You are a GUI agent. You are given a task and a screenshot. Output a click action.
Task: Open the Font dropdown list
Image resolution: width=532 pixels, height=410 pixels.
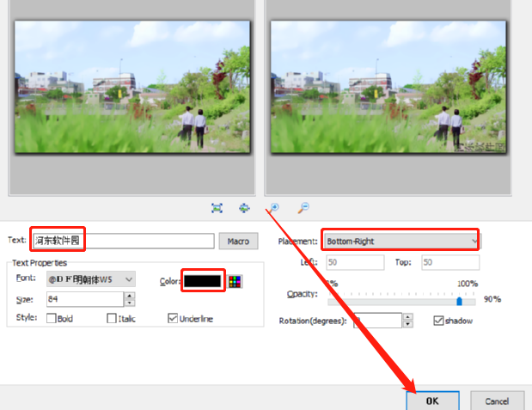point(91,279)
